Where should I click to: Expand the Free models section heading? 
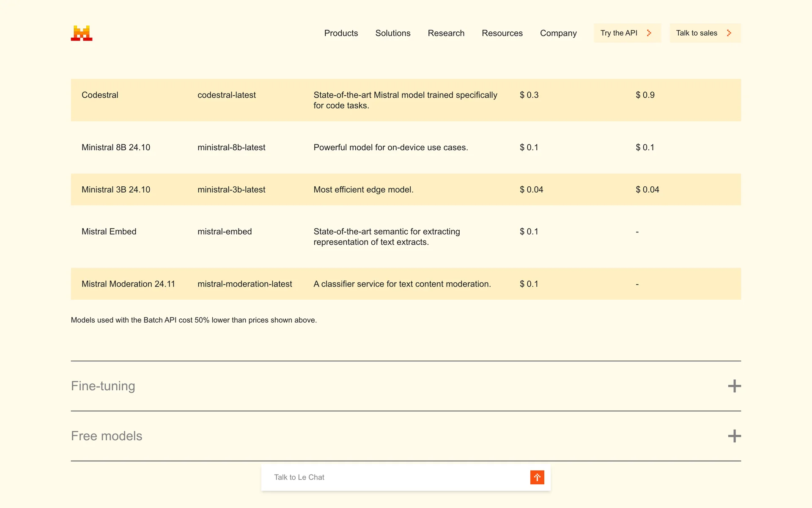(x=107, y=436)
